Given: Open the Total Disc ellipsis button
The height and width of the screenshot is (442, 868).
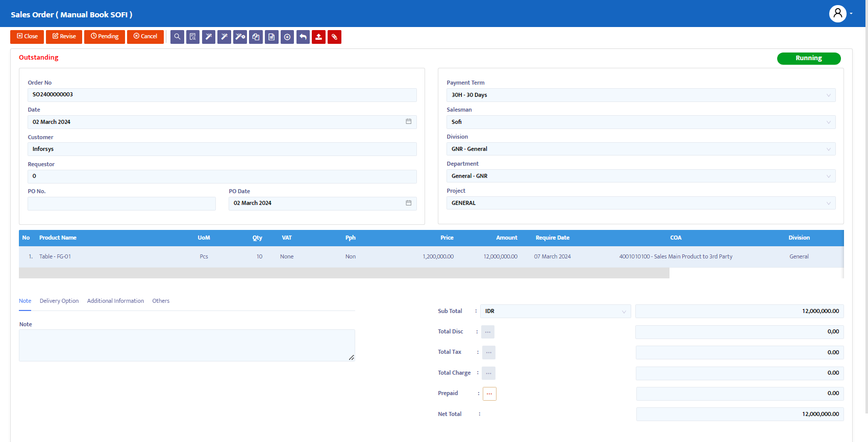Looking at the screenshot, I should pyautogui.click(x=488, y=332).
